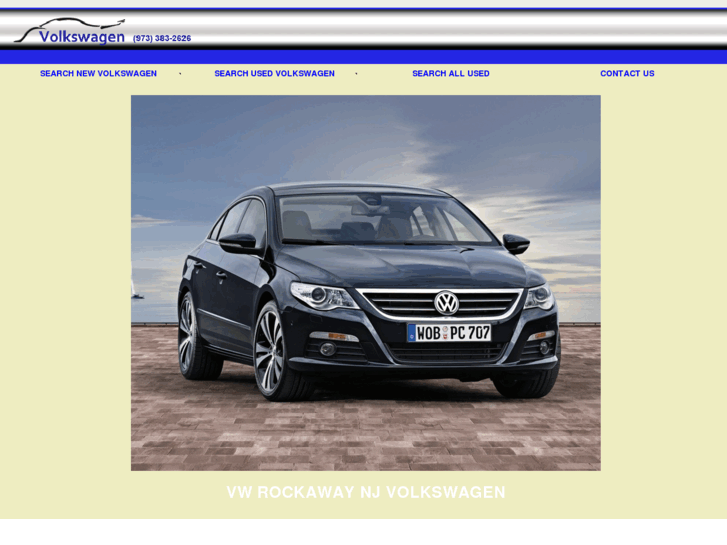Viewport: 727px width, 545px height.
Task: Open the Search New Volkswagen page
Action: (x=98, y=74)
